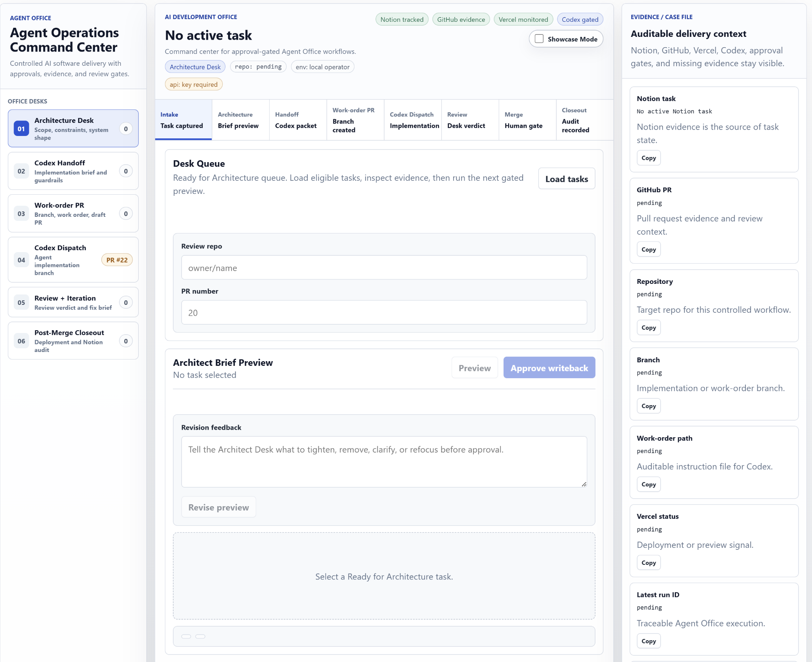Open the Handoff Codex packet tab

tap(298, 120)
